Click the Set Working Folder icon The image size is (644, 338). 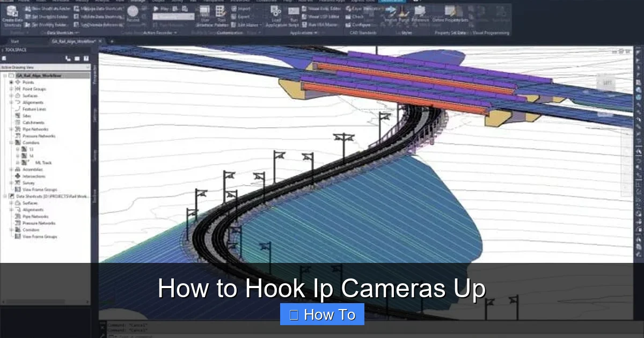(27, 24)
